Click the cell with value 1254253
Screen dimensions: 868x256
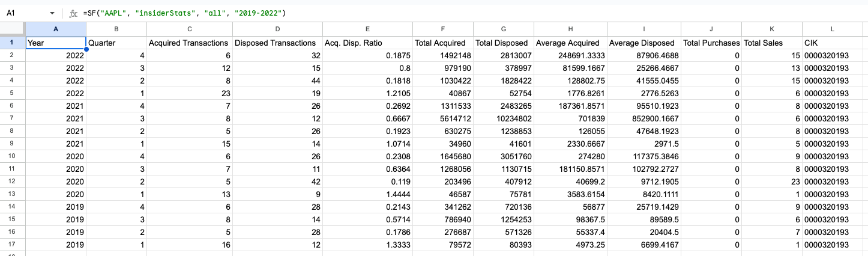coord(504,219)
